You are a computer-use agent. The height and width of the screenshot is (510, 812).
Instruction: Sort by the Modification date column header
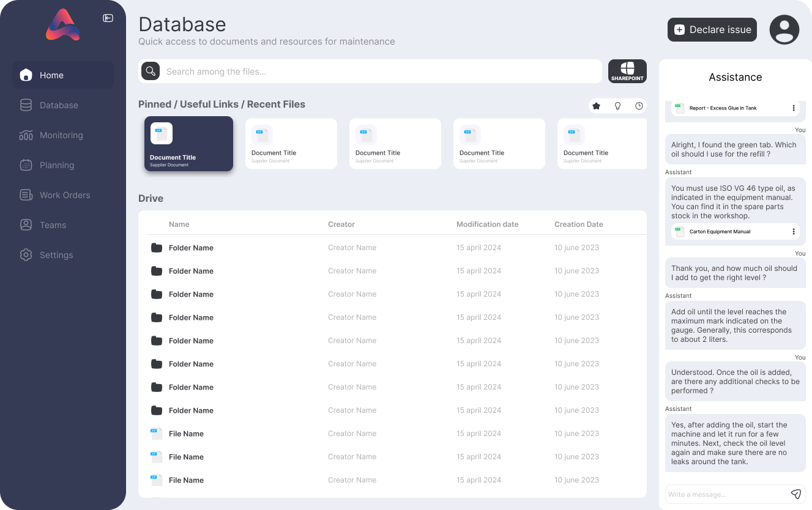[488, 224]
